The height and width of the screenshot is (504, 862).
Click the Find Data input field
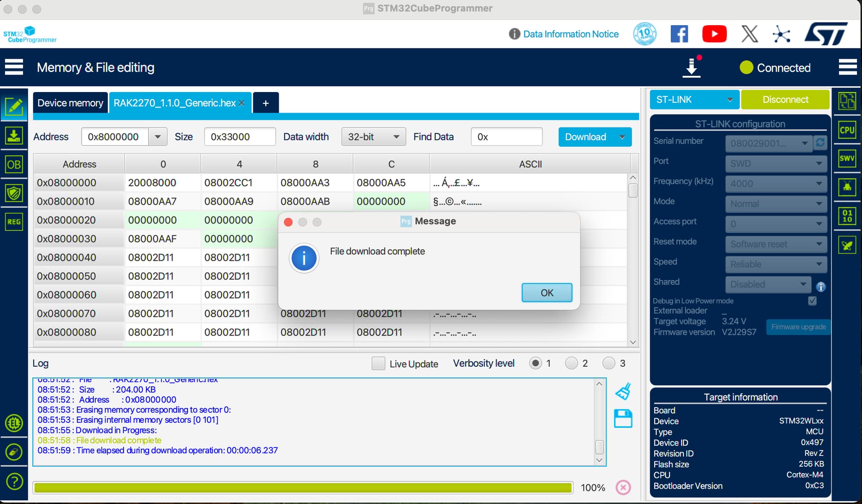[x=506, y=137]
